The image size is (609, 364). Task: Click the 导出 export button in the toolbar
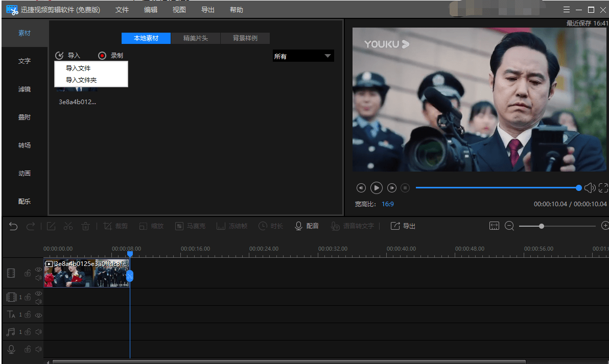[403, 226]
